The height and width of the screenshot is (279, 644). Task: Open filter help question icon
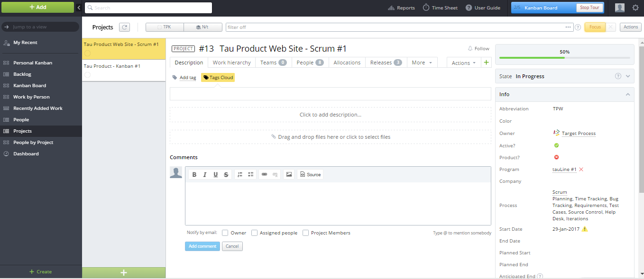pos(578,27)
